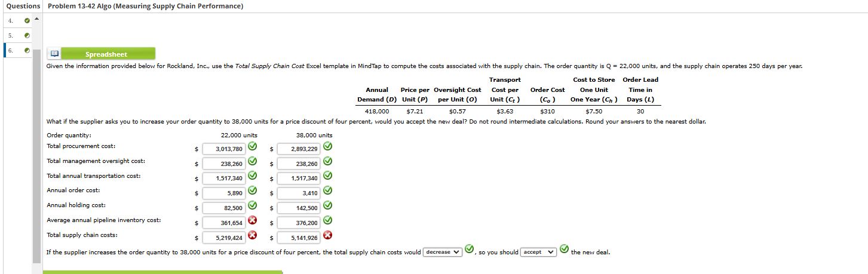The height and width of the screenshot is (274, 868).
Task: Click the '38,000 units' column heading
Action: 314,135
